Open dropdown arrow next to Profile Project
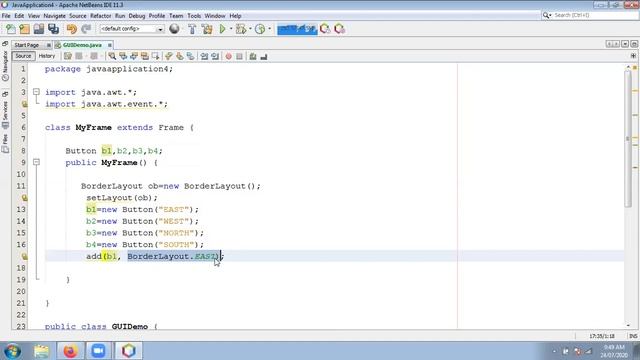The height and width of the screenshot is (360, 640). [x=269, y=29]
